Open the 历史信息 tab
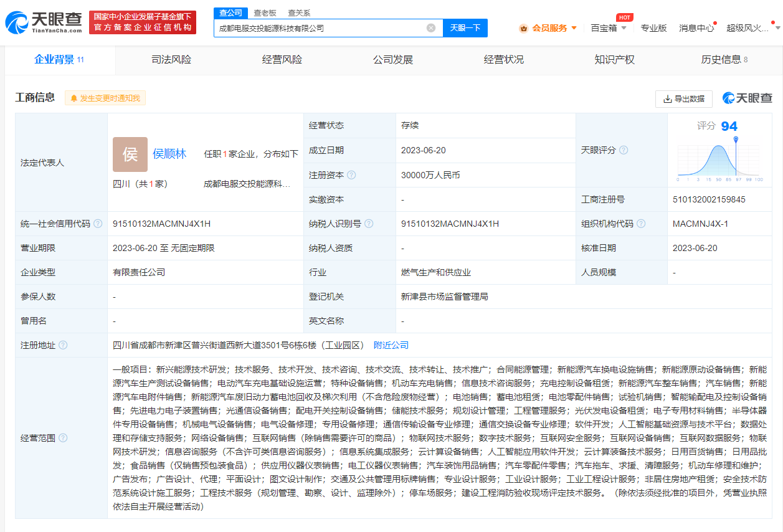This screenshot has width=783, height=532. pos(724,60)
